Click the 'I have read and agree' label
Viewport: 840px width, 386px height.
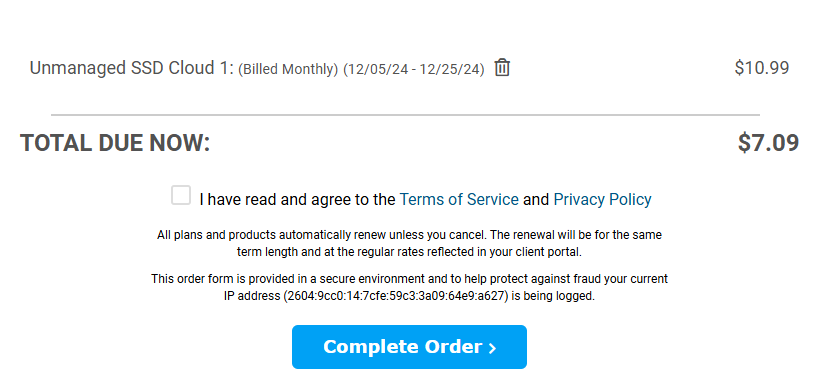[297, 200]
